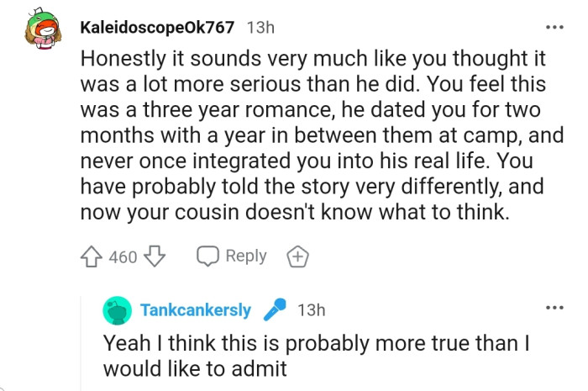
Task: Open more options on Tankcankersly's reply
Action: pos(554,308)
